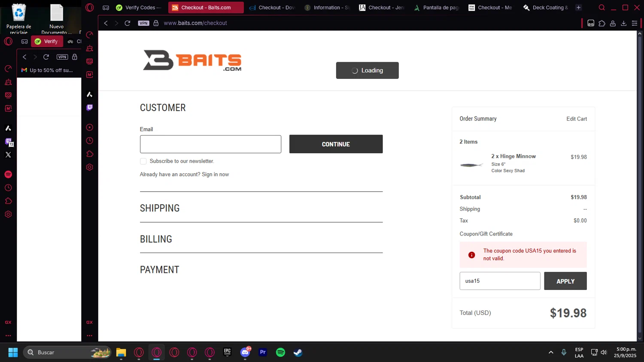Expand the three-dots menu in left background sidebar
Image resolution: width=644 pixels, height=362 pixels.
coord(8,335)
